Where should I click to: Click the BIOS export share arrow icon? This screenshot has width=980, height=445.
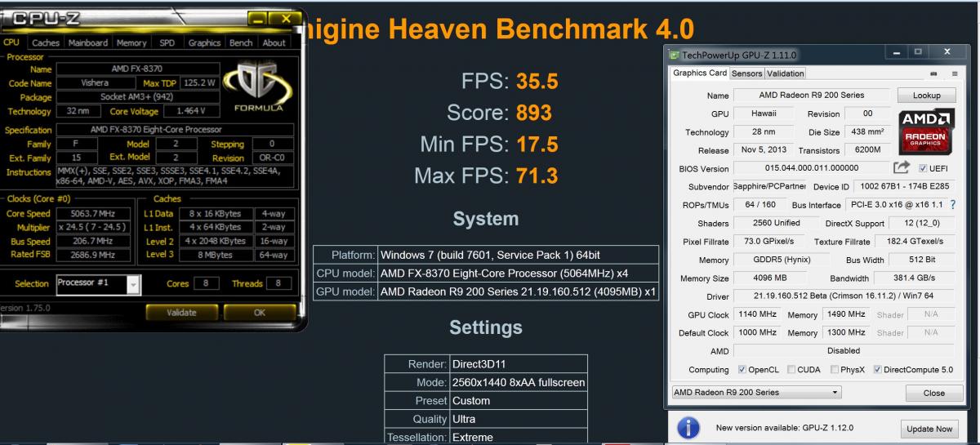pyautogui.click(x=902, y=168)
